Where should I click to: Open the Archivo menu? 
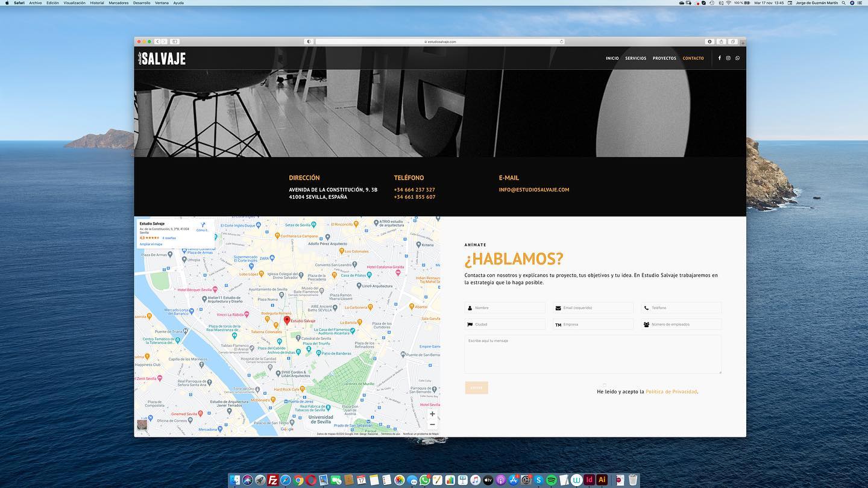[x=36, y=3]
